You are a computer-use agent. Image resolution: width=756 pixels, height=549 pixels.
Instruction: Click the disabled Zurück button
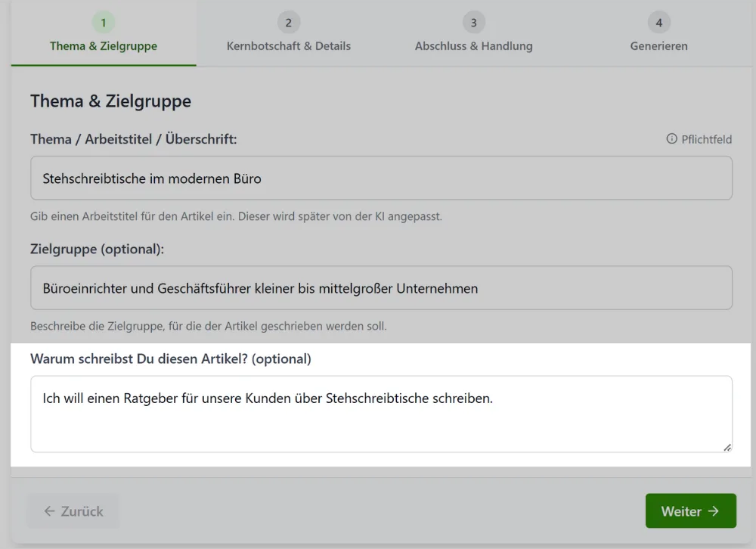[73, 511]
